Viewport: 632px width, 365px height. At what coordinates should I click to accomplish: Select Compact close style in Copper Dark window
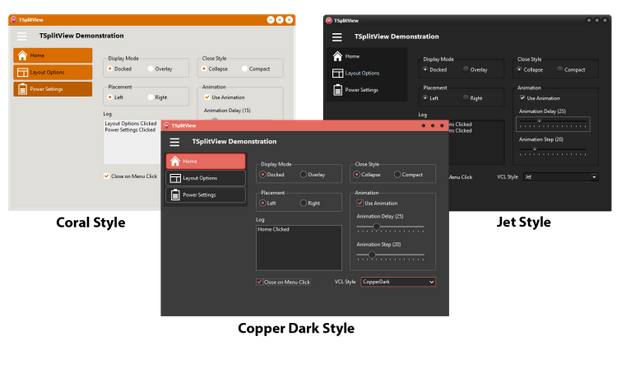click(408, 175)
